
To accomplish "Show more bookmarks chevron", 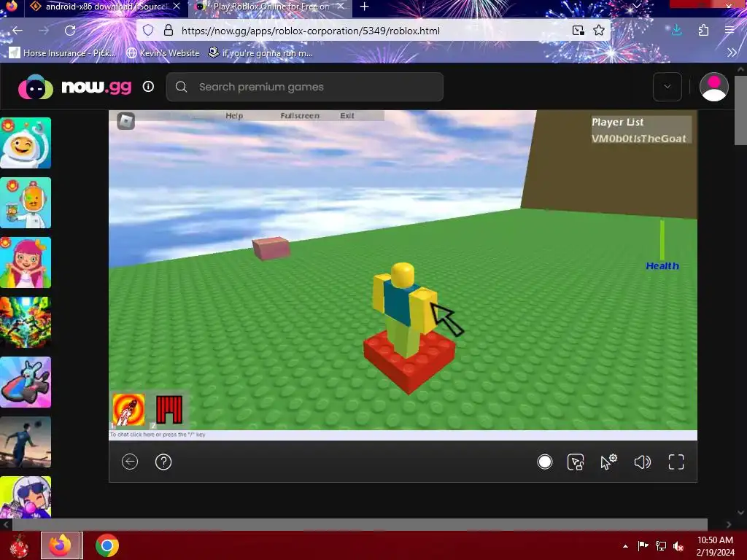I will pos(732,52).
